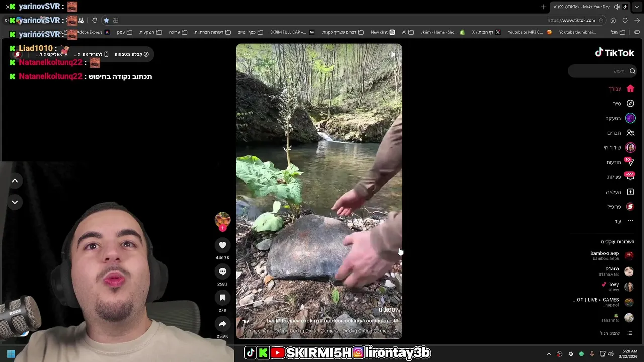Go to next video with down arrow
The width and height of the screenshot is (644, 362).
click(15, 202)
